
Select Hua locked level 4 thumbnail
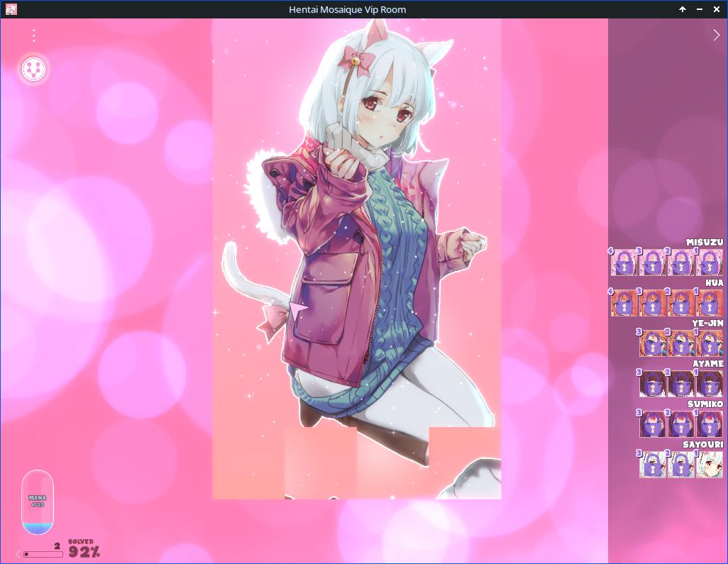(624, 303)
